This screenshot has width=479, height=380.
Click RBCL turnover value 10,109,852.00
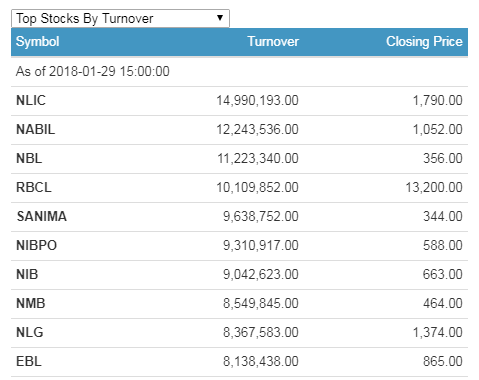click(257, 187)
